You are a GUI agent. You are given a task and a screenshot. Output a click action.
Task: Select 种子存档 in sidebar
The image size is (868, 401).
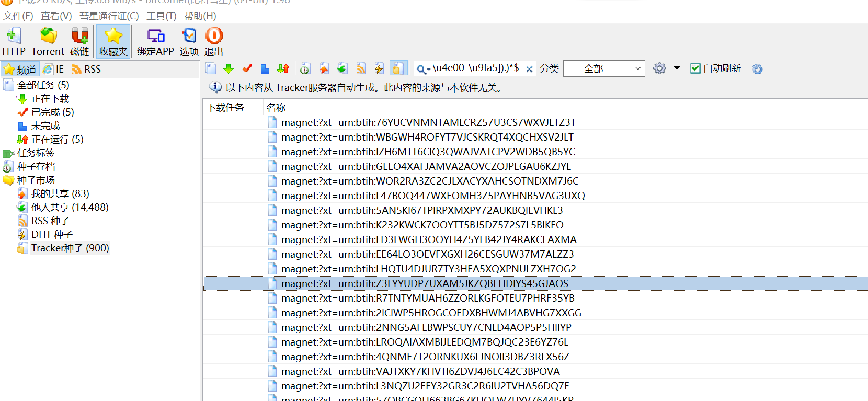pyautogui.click(x=36, y=166)
